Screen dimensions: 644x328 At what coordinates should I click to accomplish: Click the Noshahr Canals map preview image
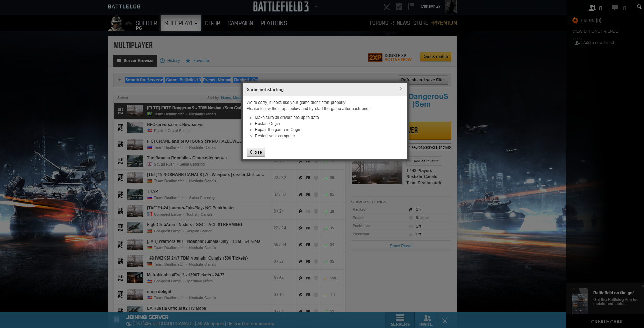coord(377,172)
